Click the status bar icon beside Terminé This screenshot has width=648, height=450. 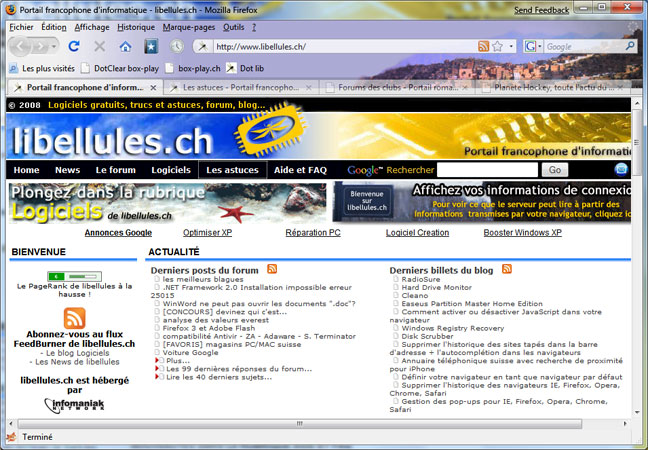(x=12, y=437)
